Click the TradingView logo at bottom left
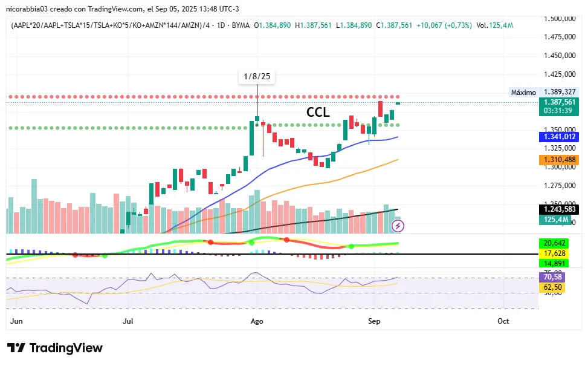 [54, 348]
